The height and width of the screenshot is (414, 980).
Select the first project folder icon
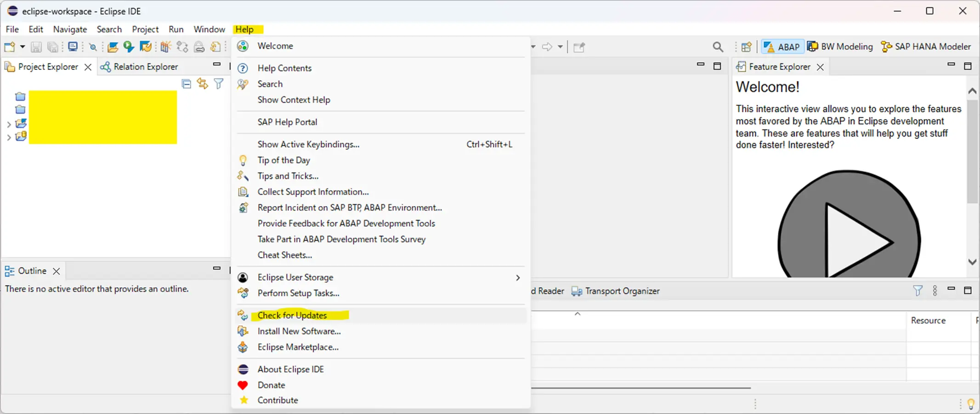tap(20, 97)
